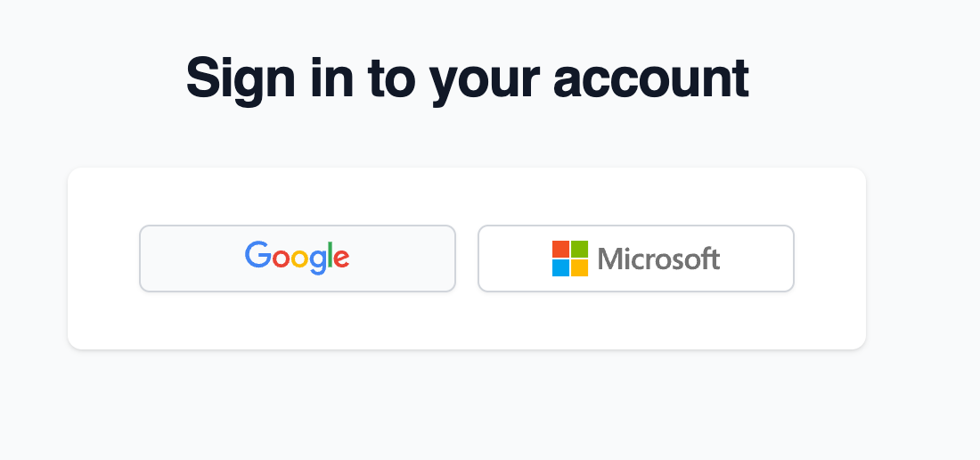Viewport: 980px width, 460px height.
Task: Sign in with the Google button
Action: [x=297, y=259]
